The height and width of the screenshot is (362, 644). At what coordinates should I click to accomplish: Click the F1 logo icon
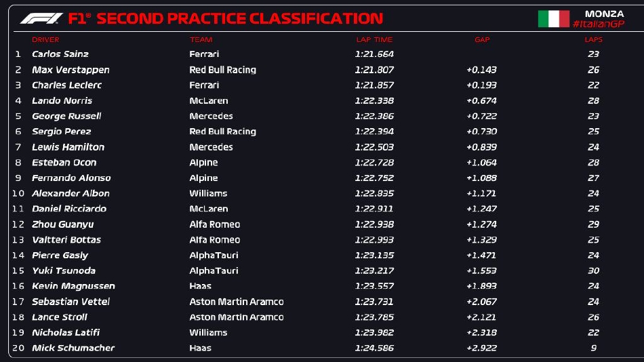coord(41,18)
